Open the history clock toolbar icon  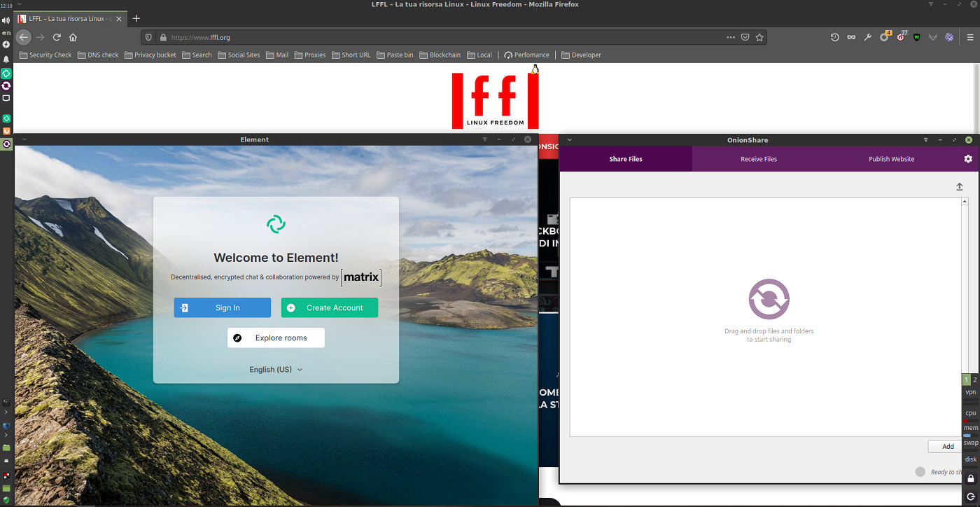[834, 37]
